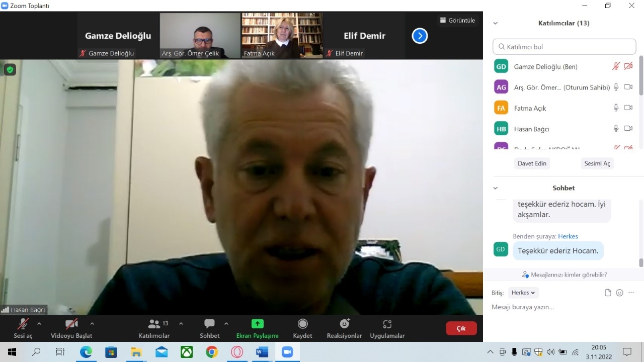Click Arş. Gör. Ömer's microphone icon
This screenshot has height=362, width=644.
click(x=616, y=87)
